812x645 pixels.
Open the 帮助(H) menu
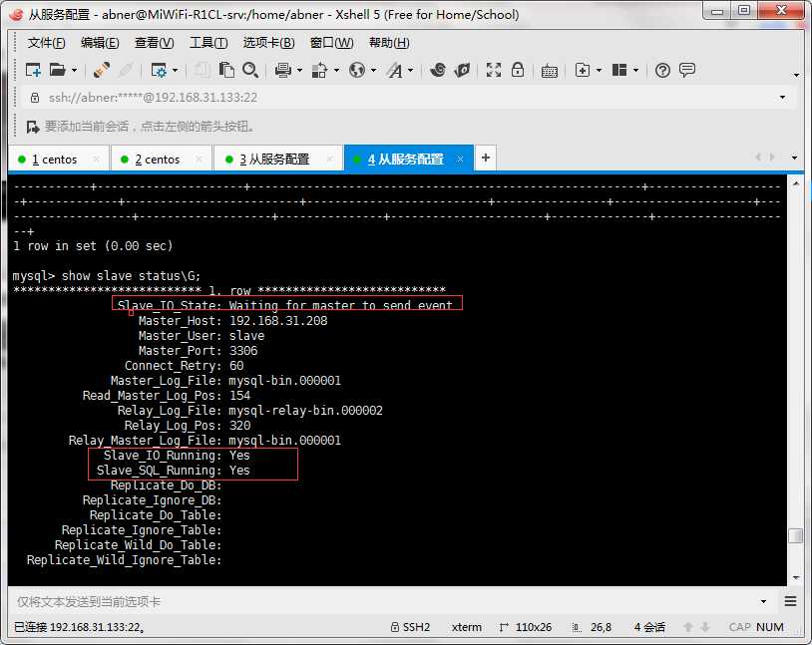click(389, 43)
